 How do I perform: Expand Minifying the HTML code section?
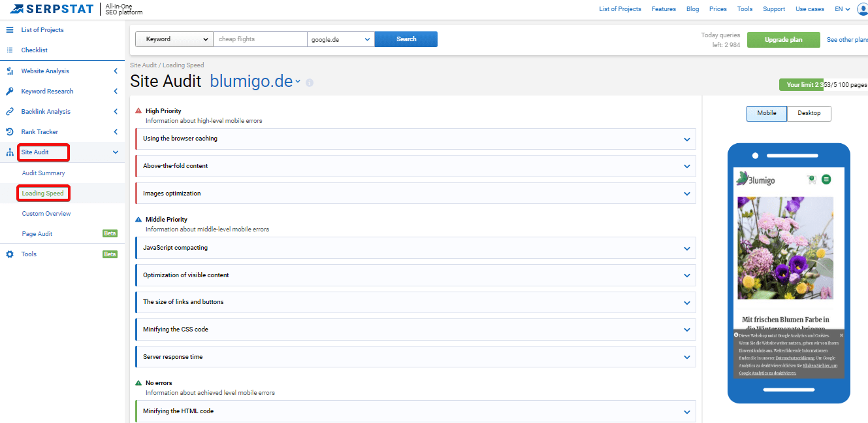[687, 412]
